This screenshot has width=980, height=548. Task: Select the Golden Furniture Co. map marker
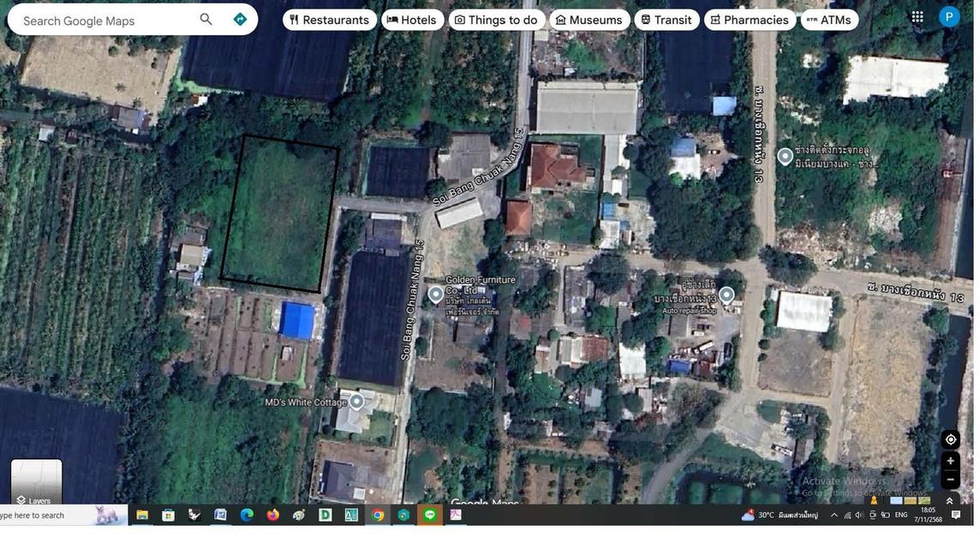click(436, 295)
